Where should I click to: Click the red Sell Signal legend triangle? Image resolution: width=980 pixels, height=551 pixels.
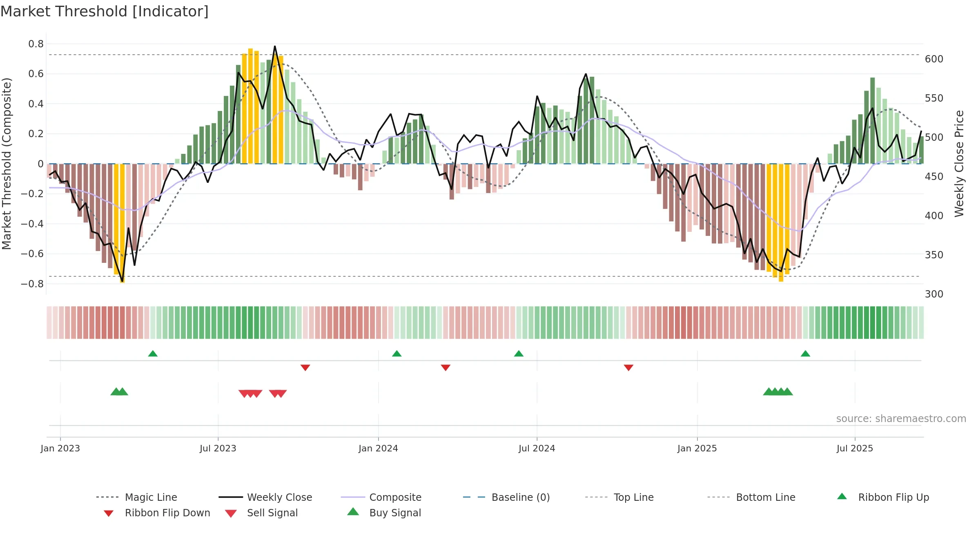[x=231, y=513]
